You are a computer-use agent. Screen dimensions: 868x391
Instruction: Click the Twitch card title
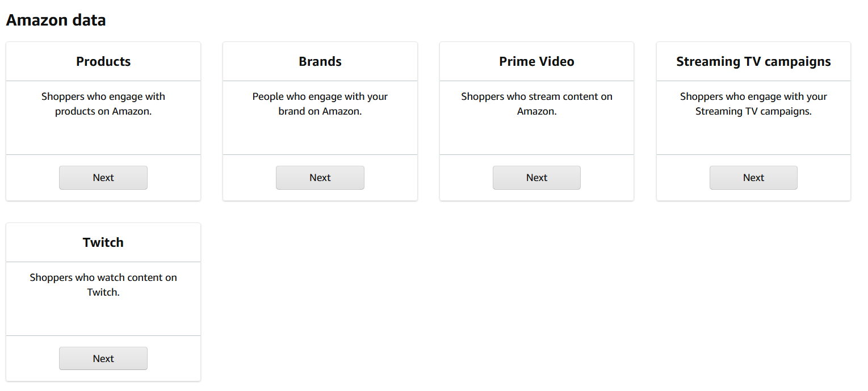103,242
